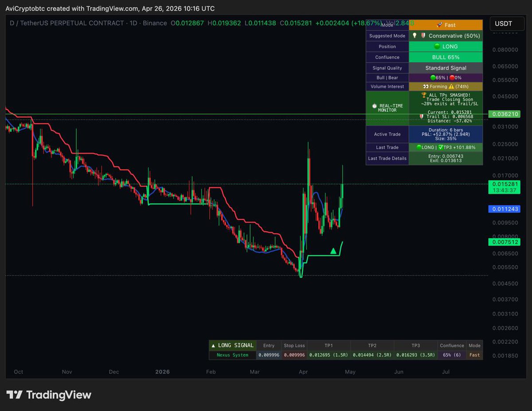
Task: Click the Apr label on time axis
Action: click(x=304, y=372)
